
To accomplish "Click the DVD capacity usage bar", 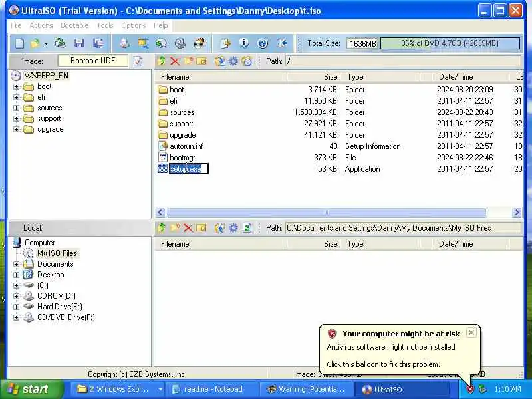I will (450, 43).
